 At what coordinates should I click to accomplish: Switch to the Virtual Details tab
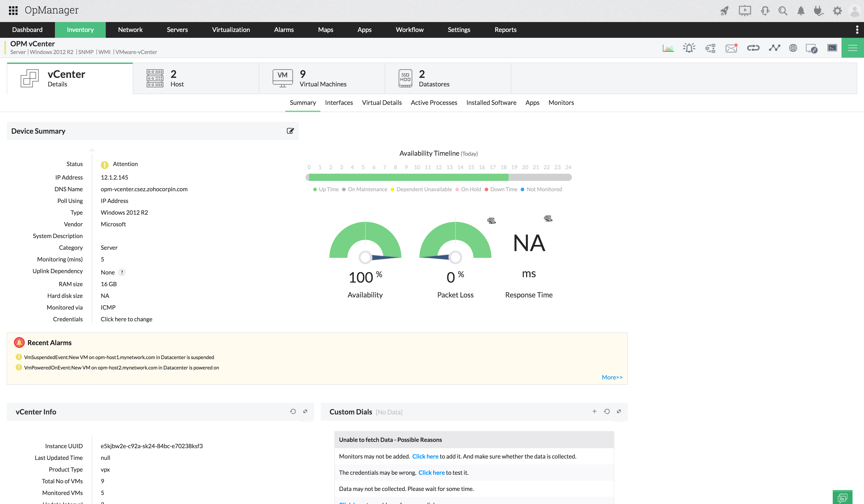tap(382, 103)
